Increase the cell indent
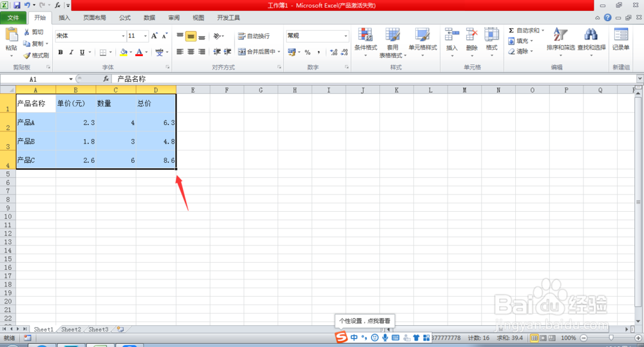 tap(227, 52)
